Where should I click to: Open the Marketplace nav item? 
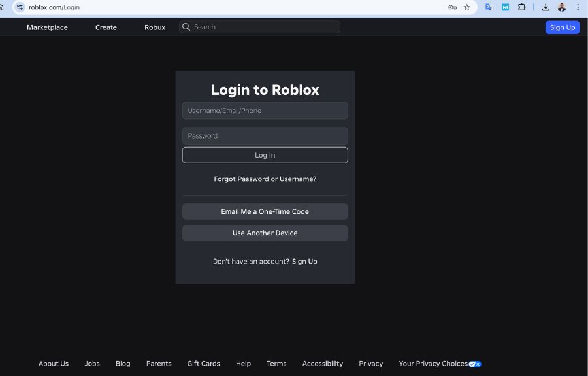[47, 27]
